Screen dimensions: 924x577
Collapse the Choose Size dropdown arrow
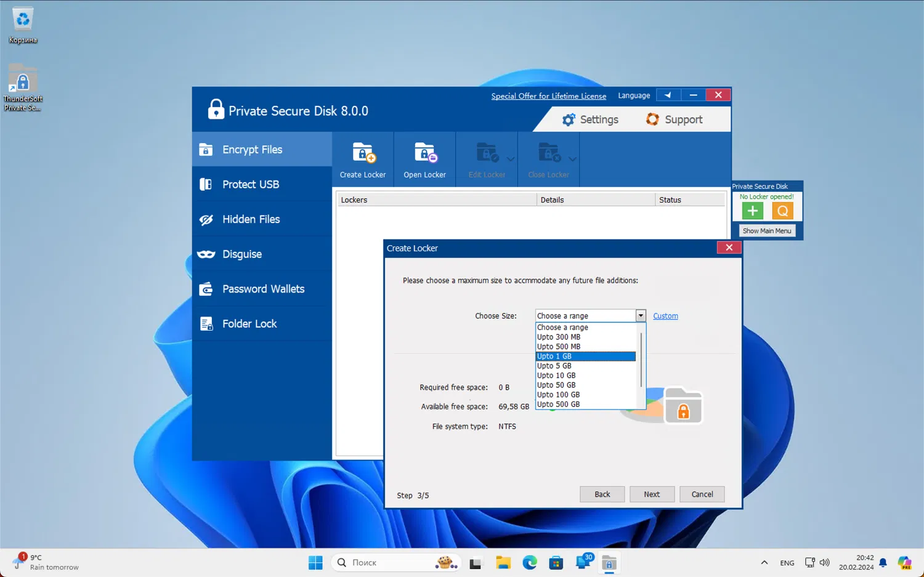pos(641,316)
